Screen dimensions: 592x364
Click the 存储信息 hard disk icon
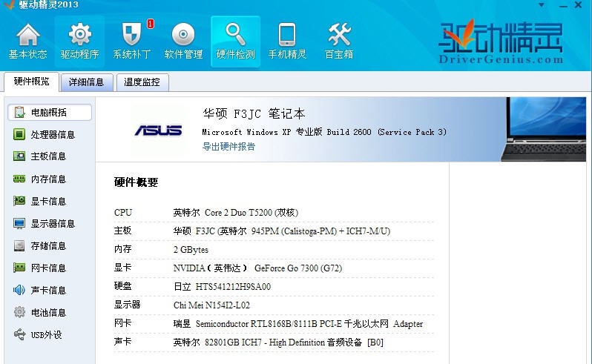(x=19, y=245)
